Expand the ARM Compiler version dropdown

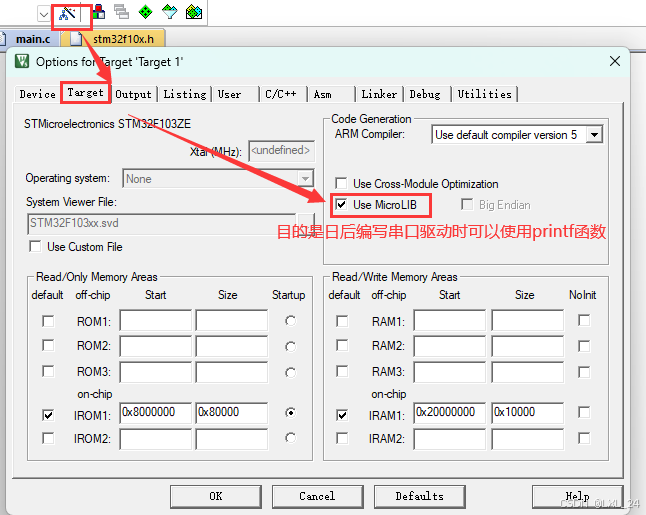(594, 135)
